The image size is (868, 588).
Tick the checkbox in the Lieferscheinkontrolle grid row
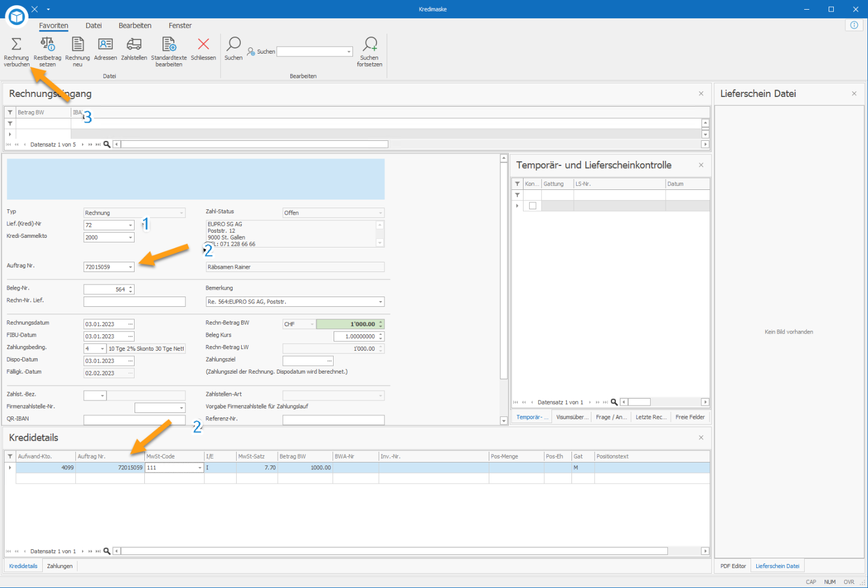click(533, 206)
